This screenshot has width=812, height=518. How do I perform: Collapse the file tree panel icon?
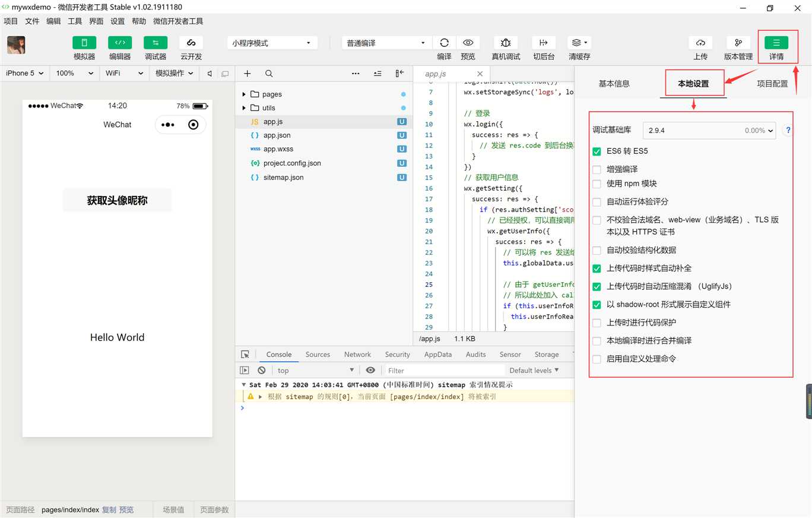tap(399, 74)
